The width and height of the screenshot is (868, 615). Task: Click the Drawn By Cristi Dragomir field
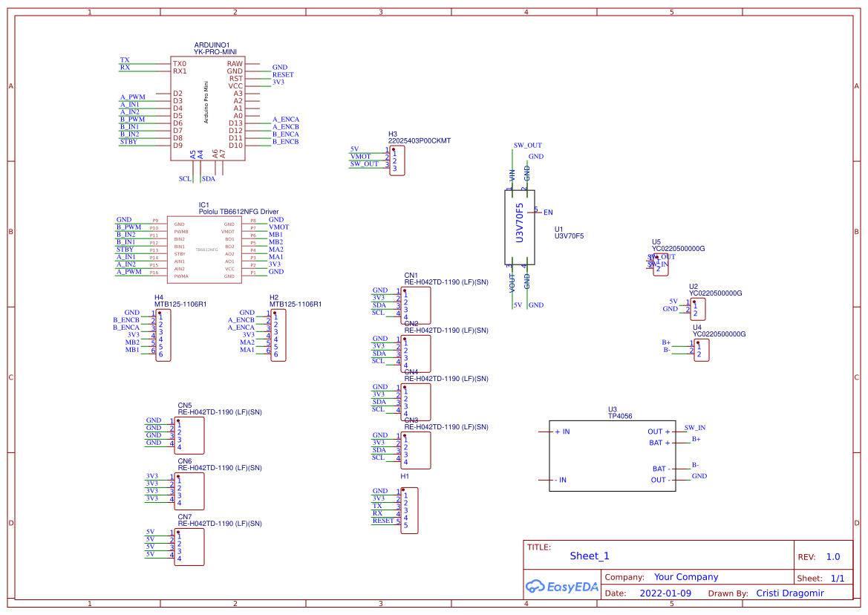[789, 593]
